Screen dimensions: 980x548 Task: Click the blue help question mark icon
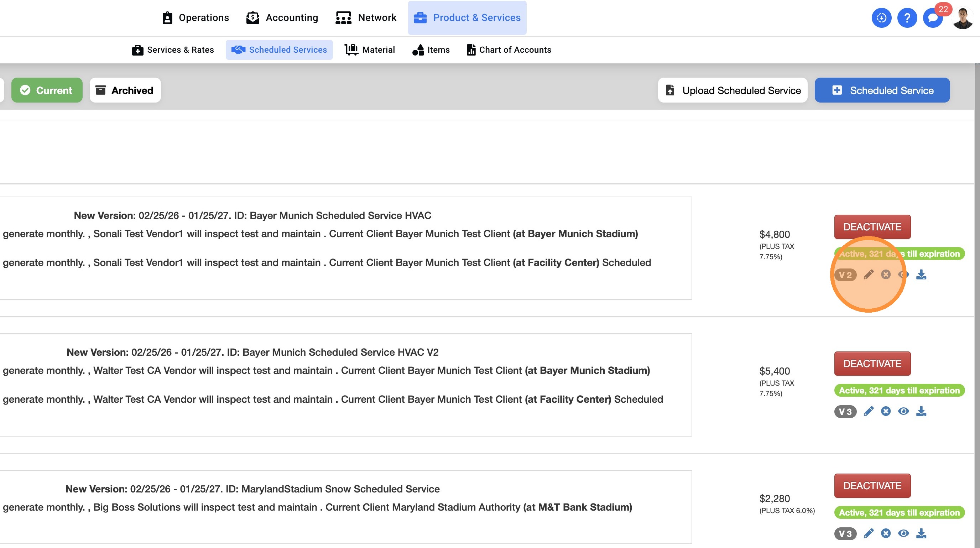tap(907, 18)
